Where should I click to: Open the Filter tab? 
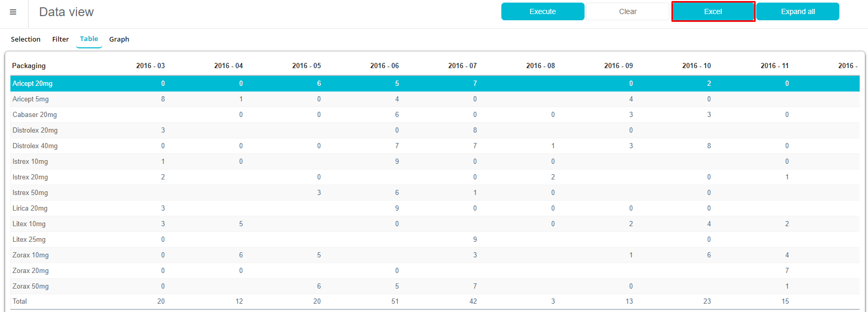[x=60, y=39]
